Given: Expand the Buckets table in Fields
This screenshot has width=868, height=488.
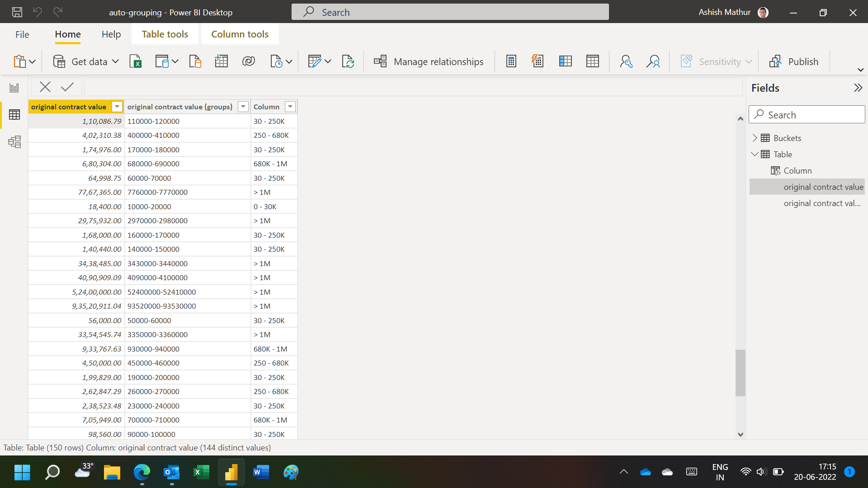Looking at the screenshot, I should coord(755,138).
